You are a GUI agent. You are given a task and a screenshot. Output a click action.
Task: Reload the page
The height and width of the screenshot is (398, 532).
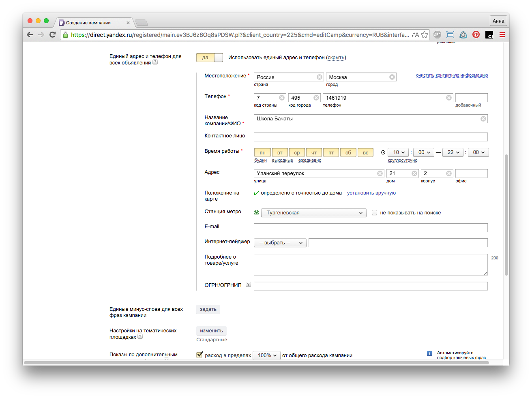(52, 35)
